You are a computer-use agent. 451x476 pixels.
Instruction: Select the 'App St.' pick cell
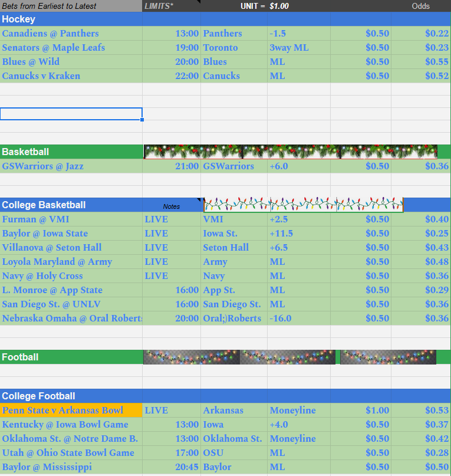[x=234, y=290]
